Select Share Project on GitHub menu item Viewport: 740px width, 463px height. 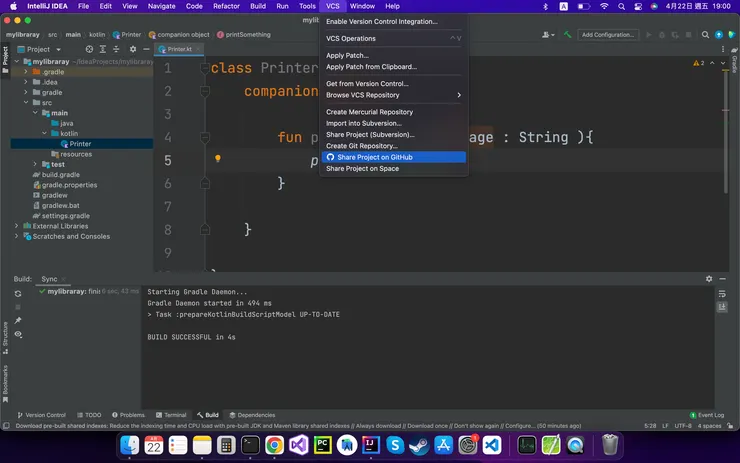(375, 157)
